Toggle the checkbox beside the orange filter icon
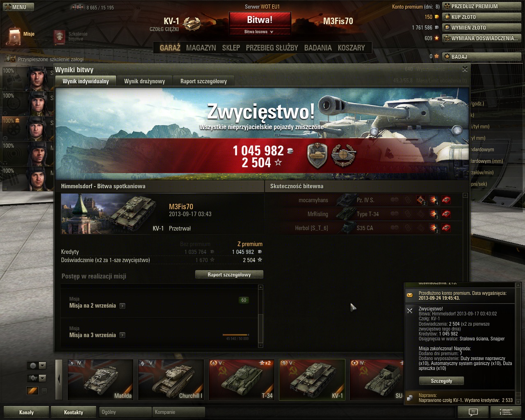Viewport: 525px width, 420px height. coord(44,391)
